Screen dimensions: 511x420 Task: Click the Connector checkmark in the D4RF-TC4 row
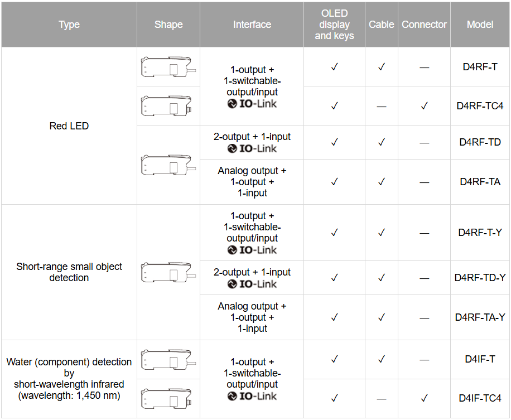(x=424, y=105)
